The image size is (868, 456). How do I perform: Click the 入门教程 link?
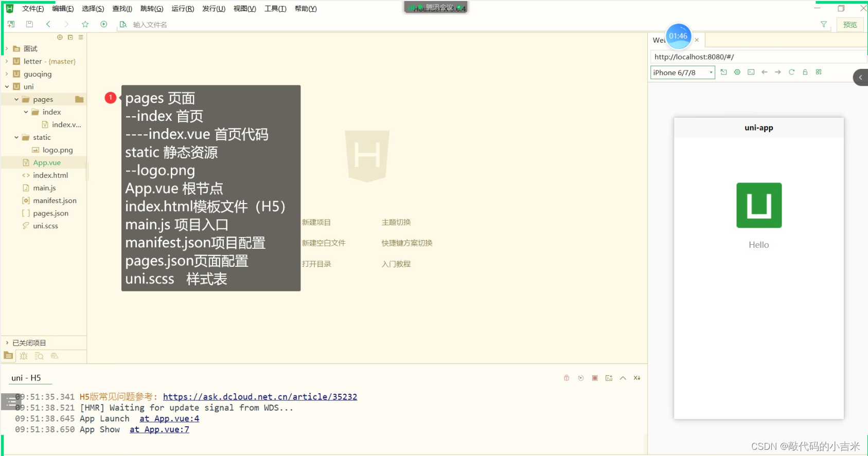(396, 264)
